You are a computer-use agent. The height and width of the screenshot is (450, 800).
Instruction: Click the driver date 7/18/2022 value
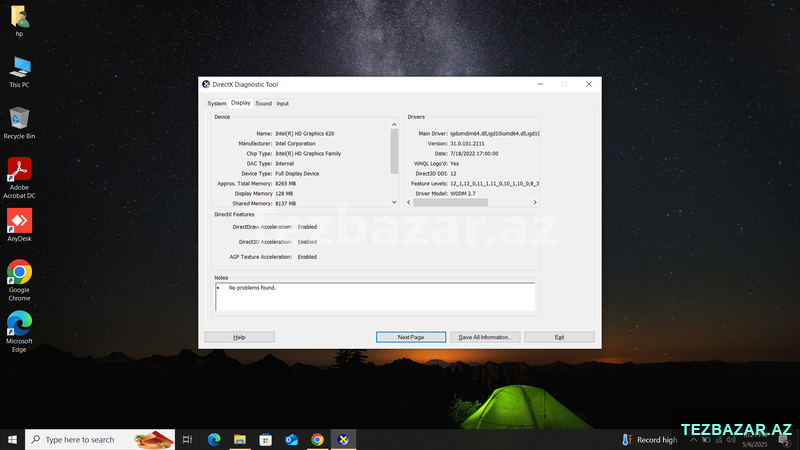[x=474, y=154]
